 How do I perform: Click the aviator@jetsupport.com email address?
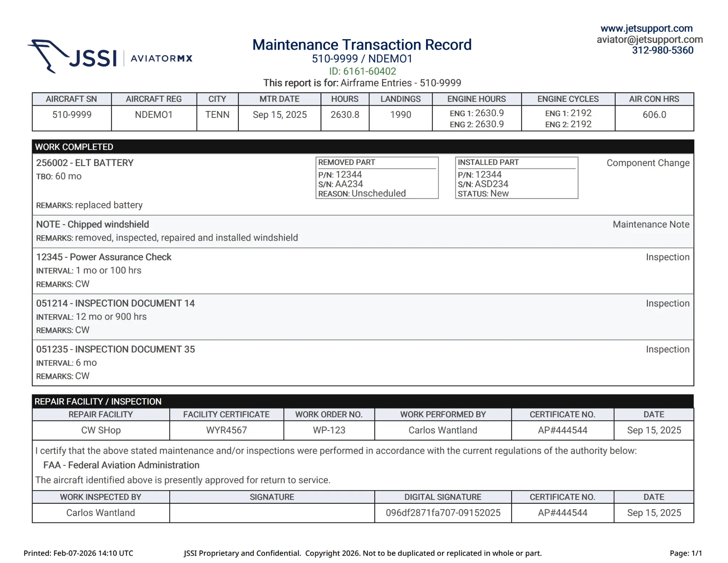click(649, 39)
